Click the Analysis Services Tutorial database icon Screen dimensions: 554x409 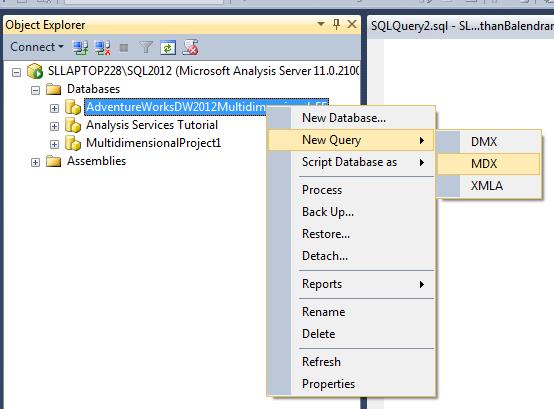73,125
